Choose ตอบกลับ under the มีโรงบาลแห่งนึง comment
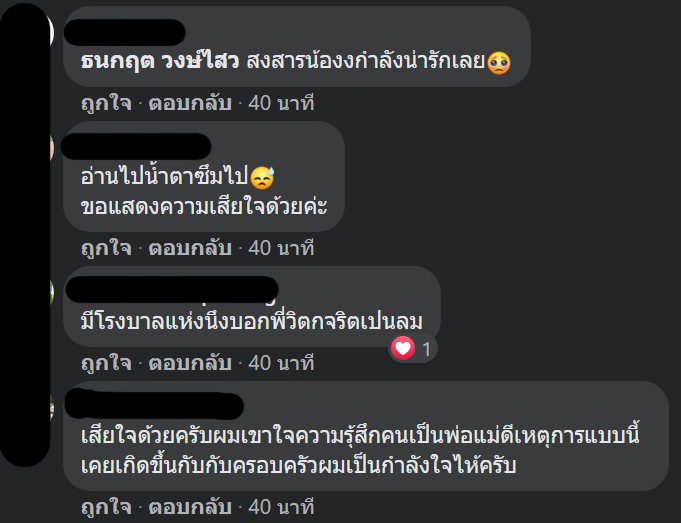Image resolution: width=681 pixels, height=523 pixels. [190, 363]
